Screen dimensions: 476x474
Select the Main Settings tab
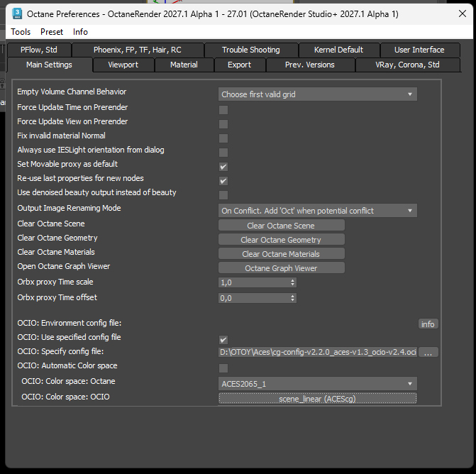click(x=49, y=65)
